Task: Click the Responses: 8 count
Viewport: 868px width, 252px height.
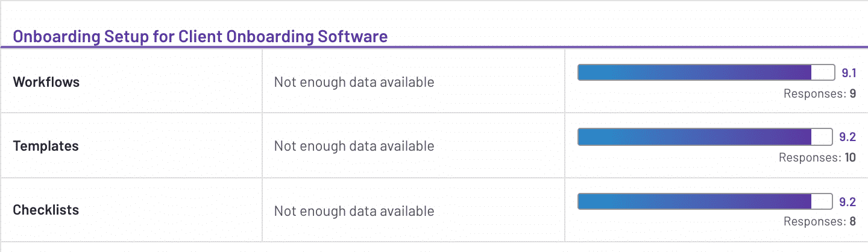Action: coord(820,222)
